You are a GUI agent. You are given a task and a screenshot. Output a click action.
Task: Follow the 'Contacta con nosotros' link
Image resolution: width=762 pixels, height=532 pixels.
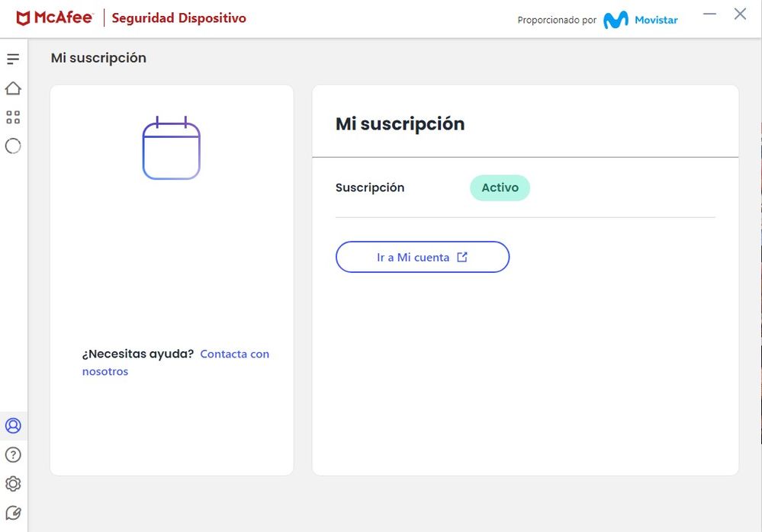tap(234, 354)
